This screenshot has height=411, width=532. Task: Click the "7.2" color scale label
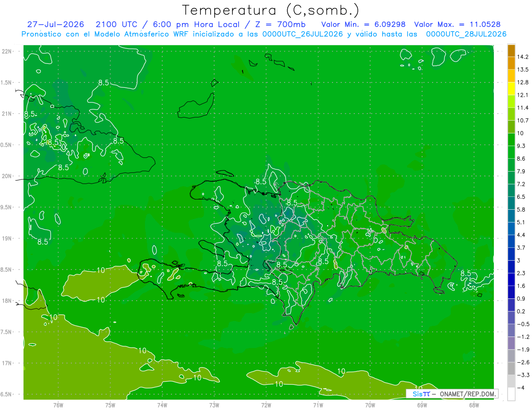click(x=522, y=184)
